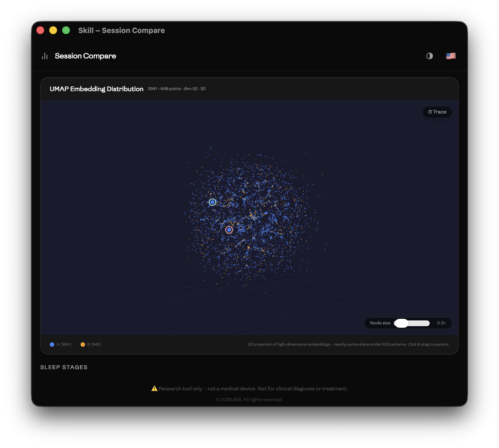Viewport: 499px width, 448px height.
Task: Collapse the UMAP Embedding Distribution panel header
Action: point(96,89)
